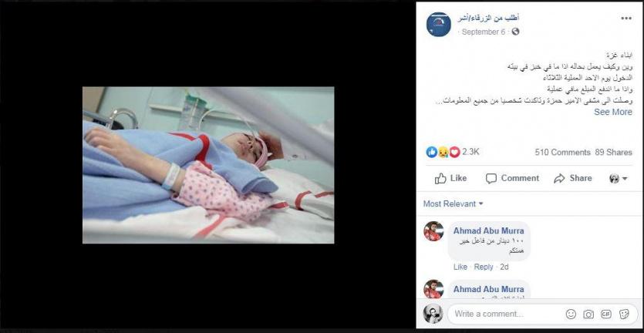This screenshot has width=644, height=333.
Task: Expand the Most Relevant sort dropdown
Action: 453,203
